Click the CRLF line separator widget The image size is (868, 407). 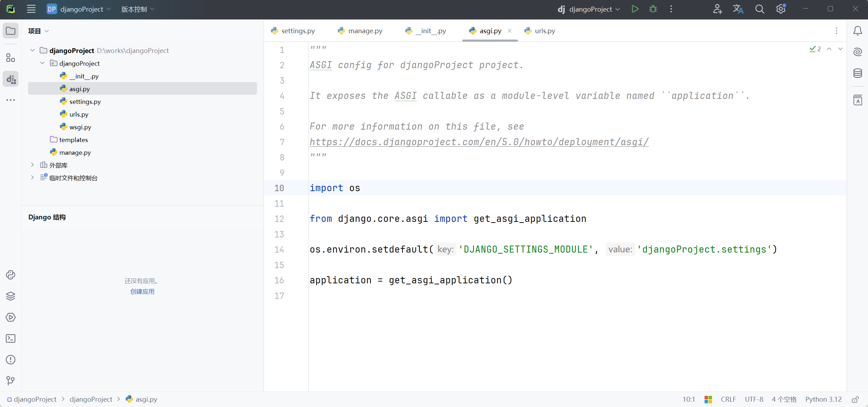pos(728,400)
